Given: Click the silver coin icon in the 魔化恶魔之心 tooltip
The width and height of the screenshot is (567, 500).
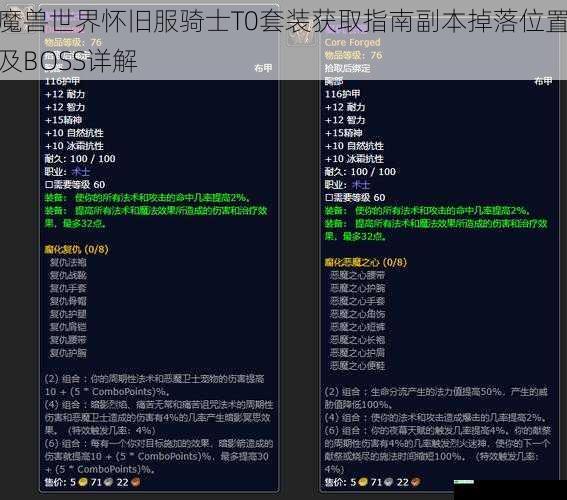Looking at the screenshot, I should (389, 482).
